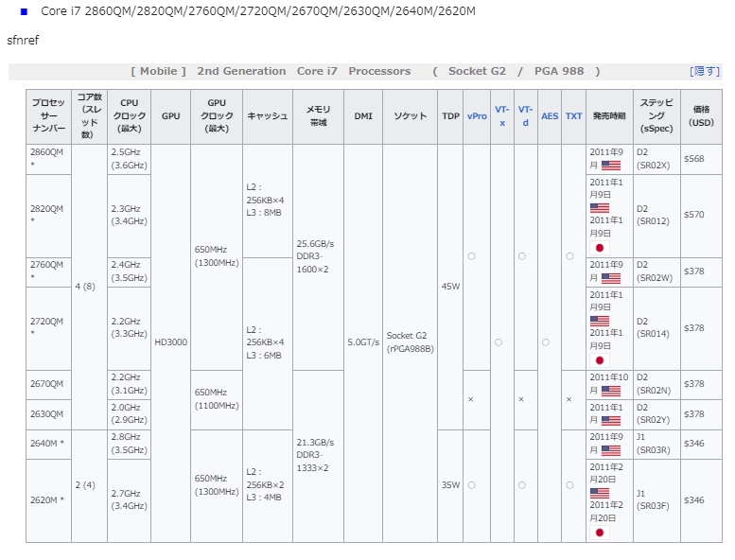The width and height of the screenshot is (735, 560).
Task: Click the HD3000 GPU cell
Action: tap(170, 343)
